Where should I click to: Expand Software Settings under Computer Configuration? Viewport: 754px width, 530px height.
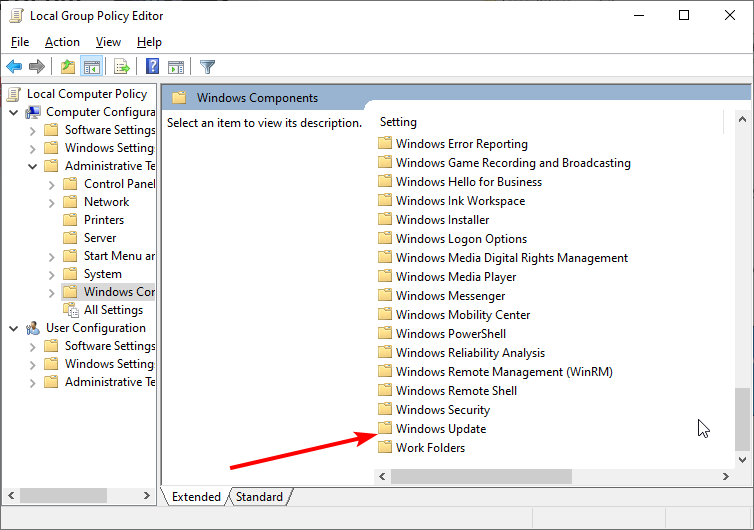click(x=32, y=131)
